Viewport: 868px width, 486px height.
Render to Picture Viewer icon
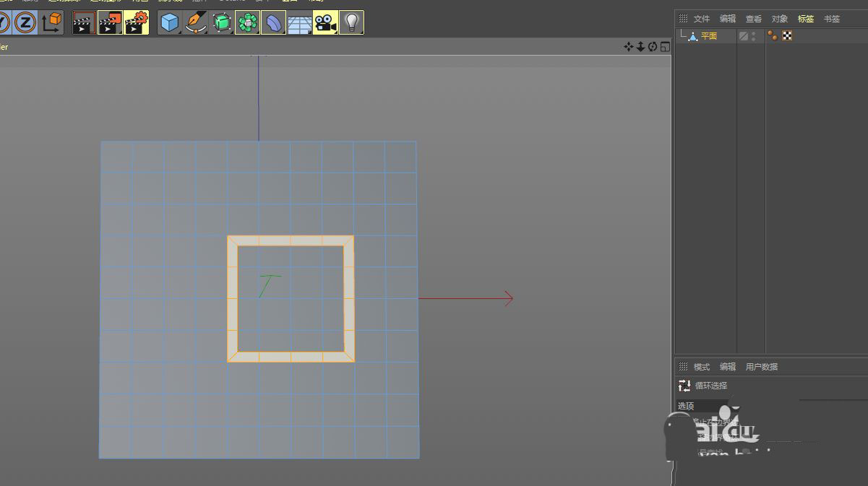pyautogui.click(x=110, y=23)
